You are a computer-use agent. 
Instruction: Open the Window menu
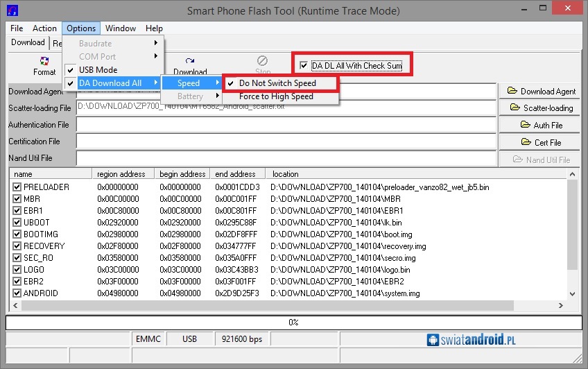point(121,28)
